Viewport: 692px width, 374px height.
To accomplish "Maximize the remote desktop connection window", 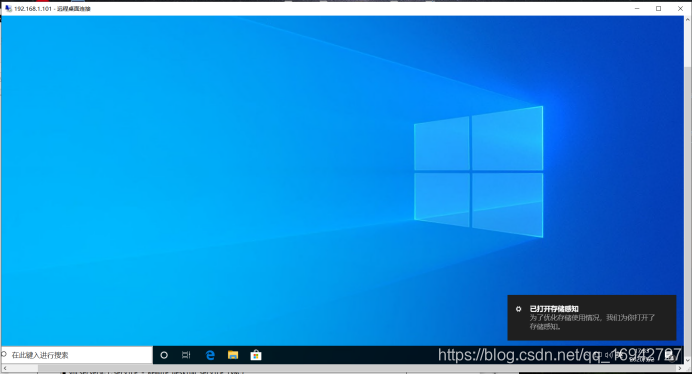I will click(x=658, y=8).
